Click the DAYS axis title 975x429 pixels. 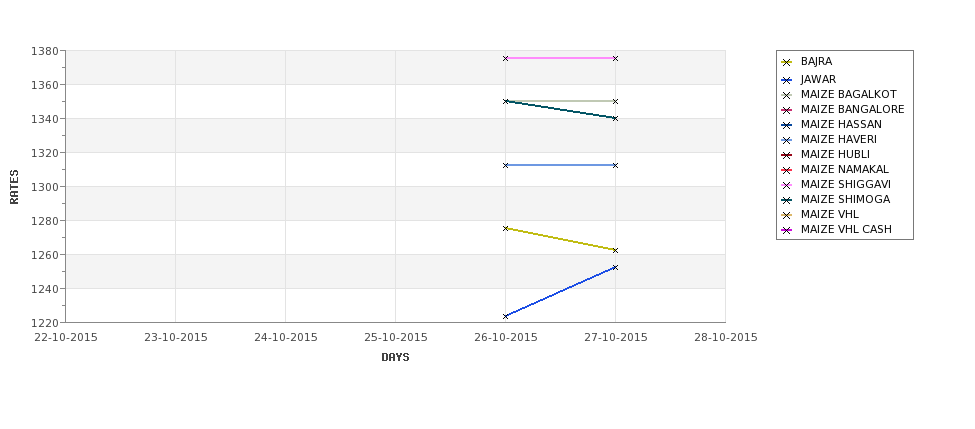395,358
